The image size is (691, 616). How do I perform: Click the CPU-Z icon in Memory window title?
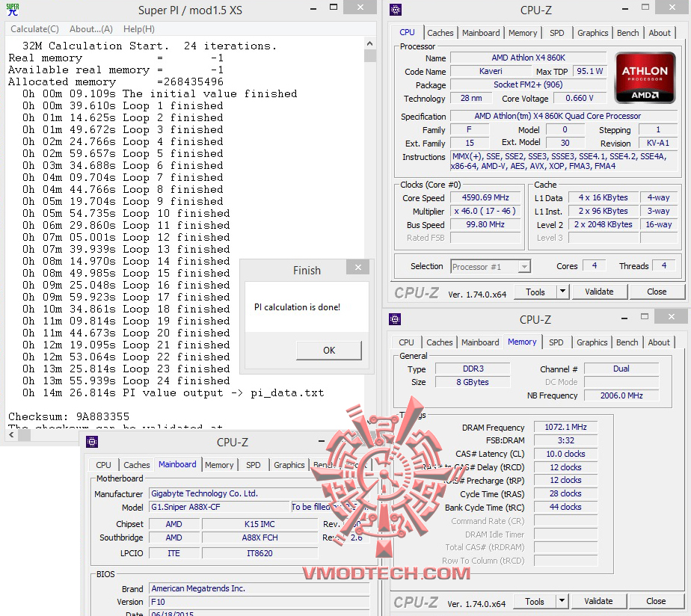pos(395,319)
